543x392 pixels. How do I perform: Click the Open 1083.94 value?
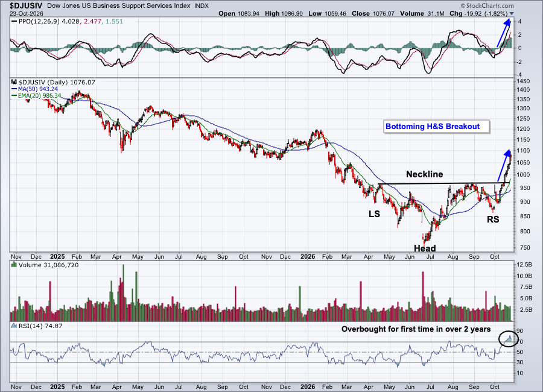point(239,13)
